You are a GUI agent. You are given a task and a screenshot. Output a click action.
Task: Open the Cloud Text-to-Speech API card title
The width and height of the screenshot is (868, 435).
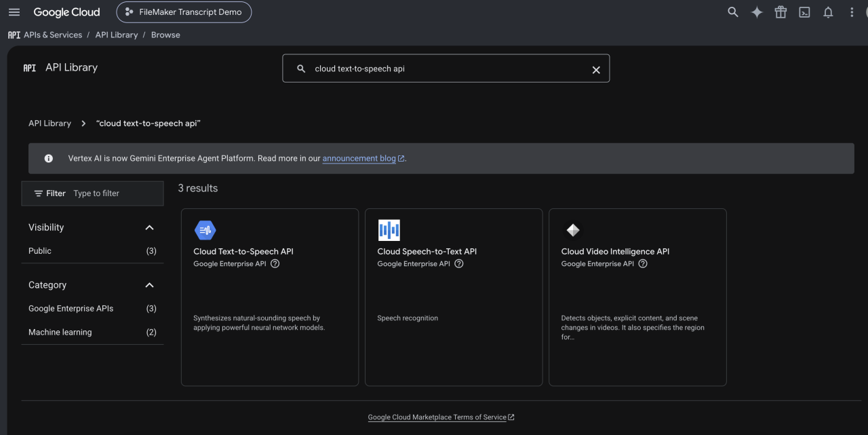[243, 251]
